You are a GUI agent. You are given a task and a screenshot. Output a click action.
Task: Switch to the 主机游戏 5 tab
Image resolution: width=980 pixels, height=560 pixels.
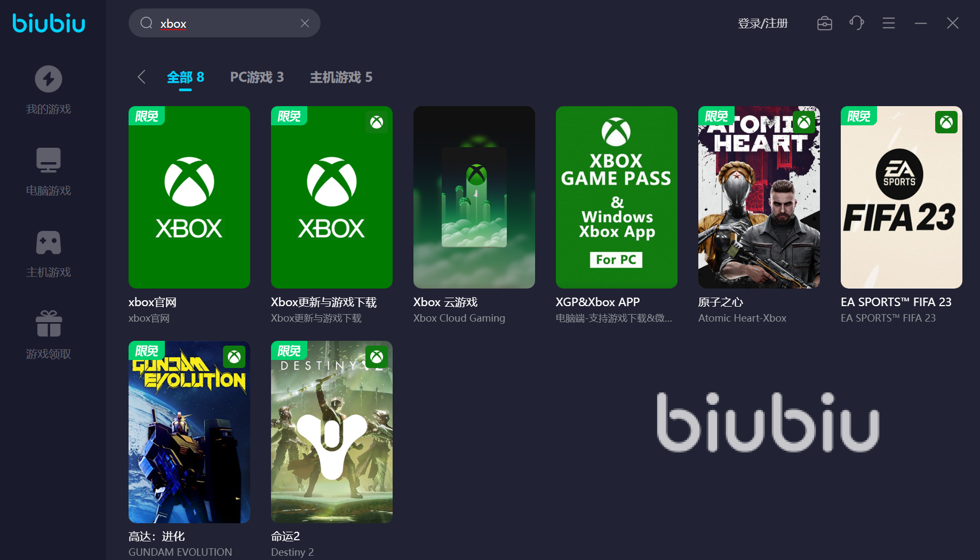click(341, 77)
